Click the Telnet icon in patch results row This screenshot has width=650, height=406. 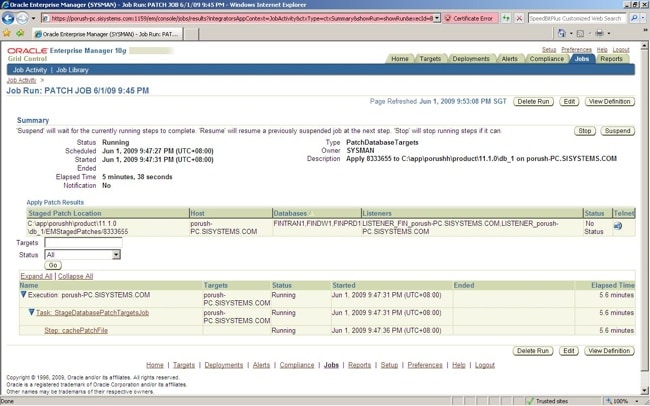[x=618, y=226]
